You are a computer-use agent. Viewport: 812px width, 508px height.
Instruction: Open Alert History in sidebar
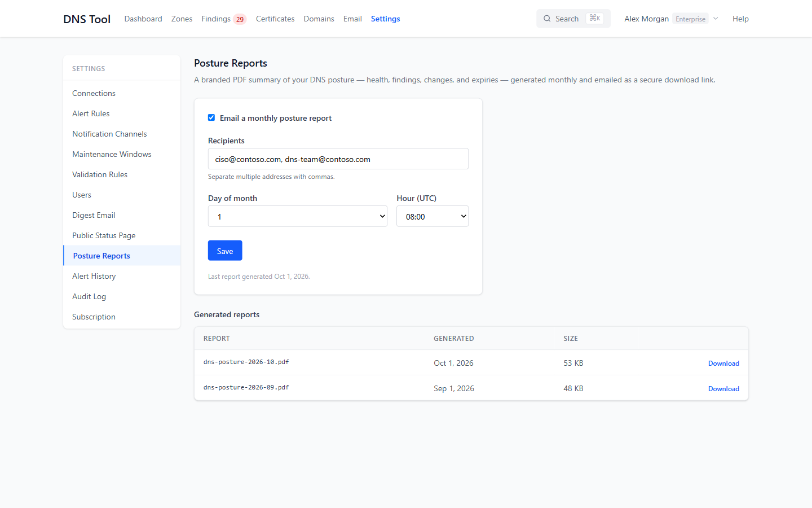tap(122, 276)
